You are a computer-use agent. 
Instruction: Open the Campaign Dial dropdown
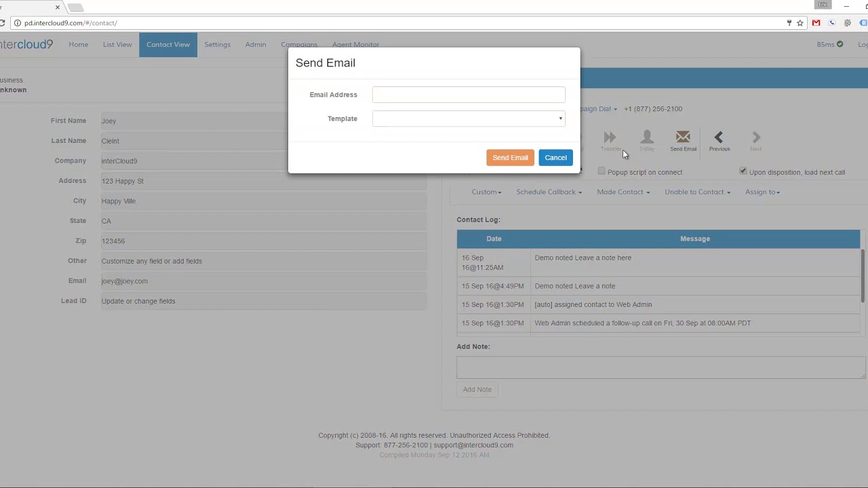click(x=599, y=108)
